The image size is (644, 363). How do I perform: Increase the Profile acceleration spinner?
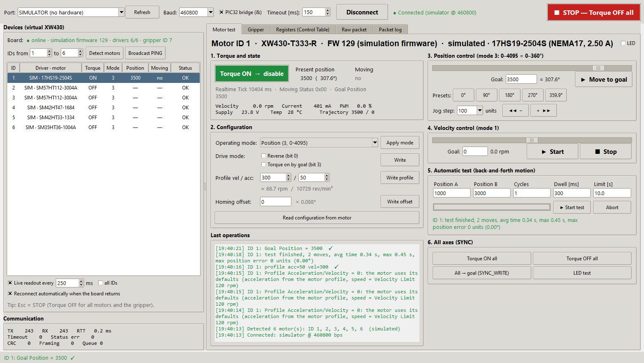point(327,175)
